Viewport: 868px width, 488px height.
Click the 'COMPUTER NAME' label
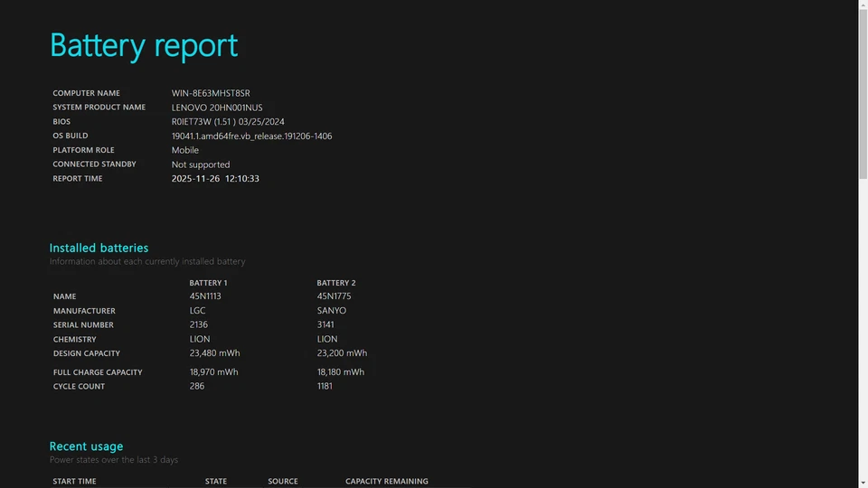point(87,93)
